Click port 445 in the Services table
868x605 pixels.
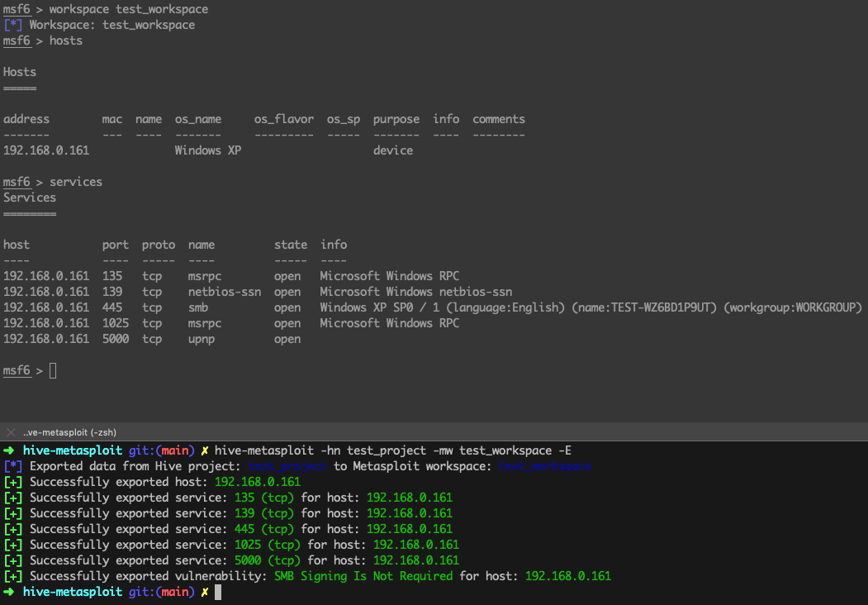pos(112,307)
